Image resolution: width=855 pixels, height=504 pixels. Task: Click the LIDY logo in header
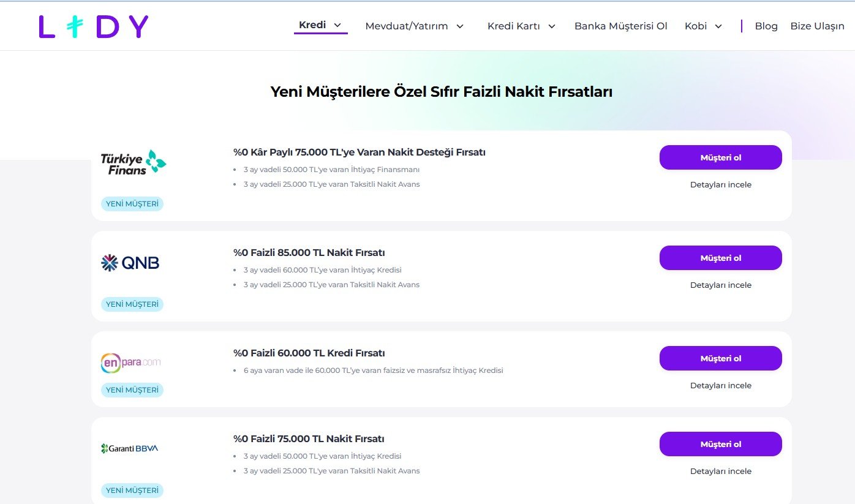[94, 26]
